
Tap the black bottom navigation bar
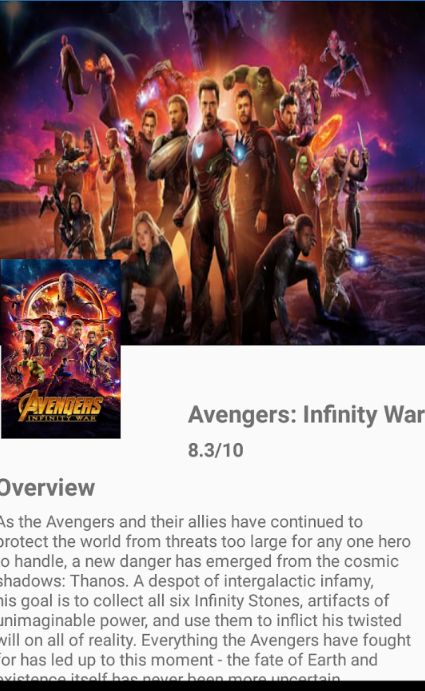[x=212, y=686]
